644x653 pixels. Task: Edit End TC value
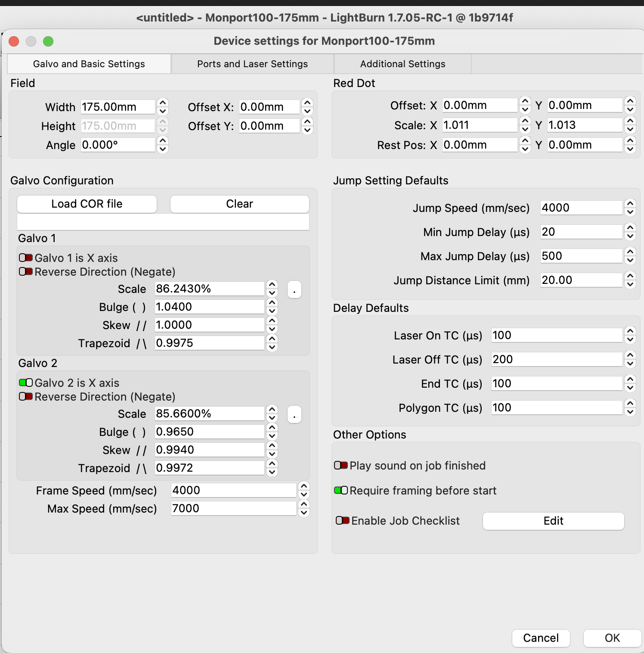pos(557,383)
